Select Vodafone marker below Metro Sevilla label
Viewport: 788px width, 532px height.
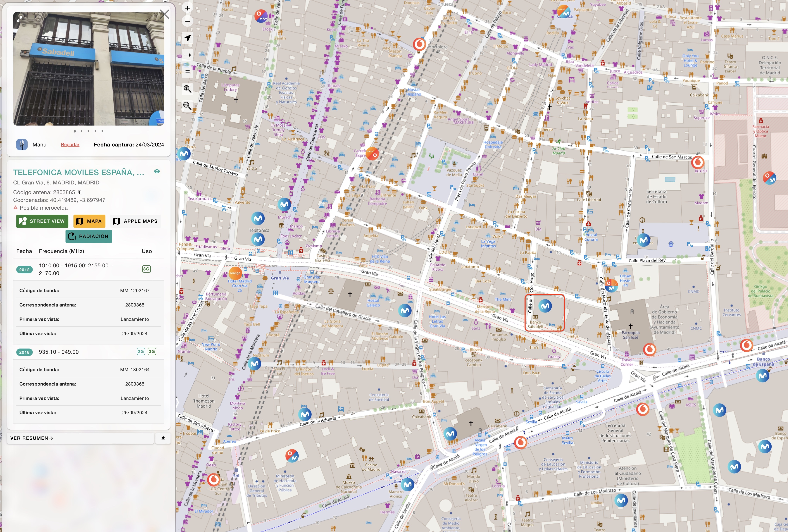521,442
